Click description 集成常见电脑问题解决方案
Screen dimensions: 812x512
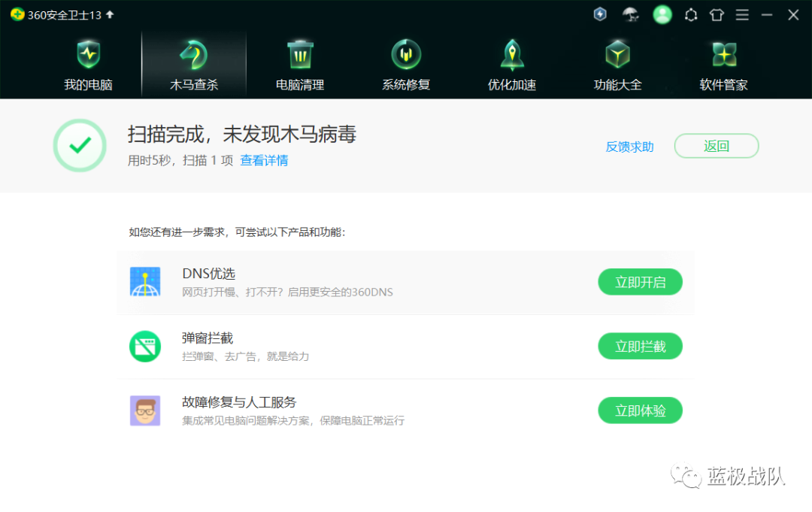[x=246, y=420]
